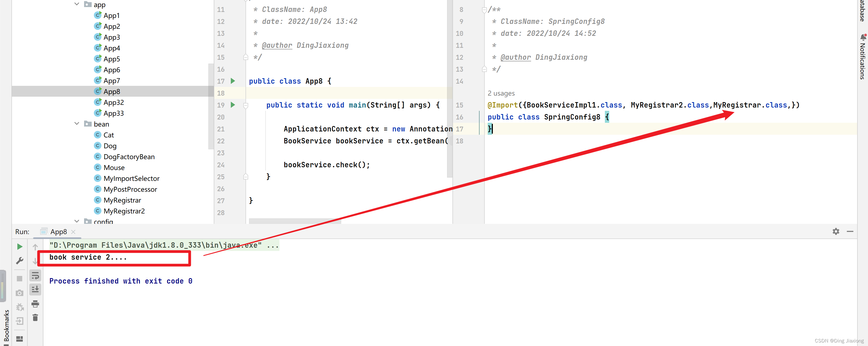
Task: Select App2 in project tree
Action: (x=111, y=26)
